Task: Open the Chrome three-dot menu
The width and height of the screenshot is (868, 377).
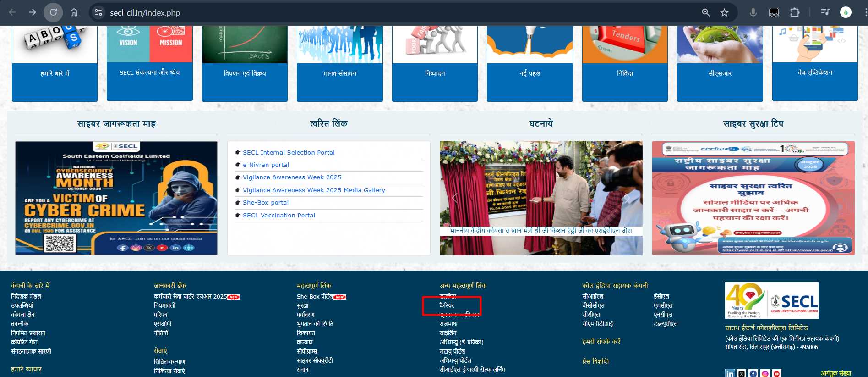Action: point(865,12)
